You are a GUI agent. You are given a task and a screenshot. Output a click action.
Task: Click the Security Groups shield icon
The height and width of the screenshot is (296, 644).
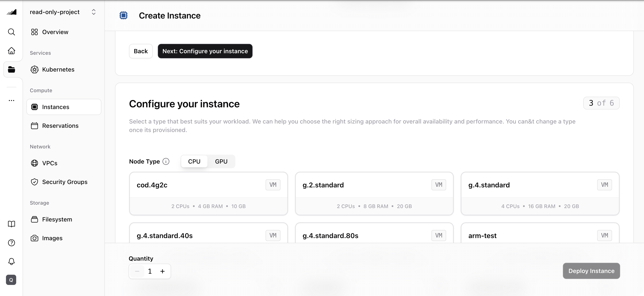click(x=34, y=182)
